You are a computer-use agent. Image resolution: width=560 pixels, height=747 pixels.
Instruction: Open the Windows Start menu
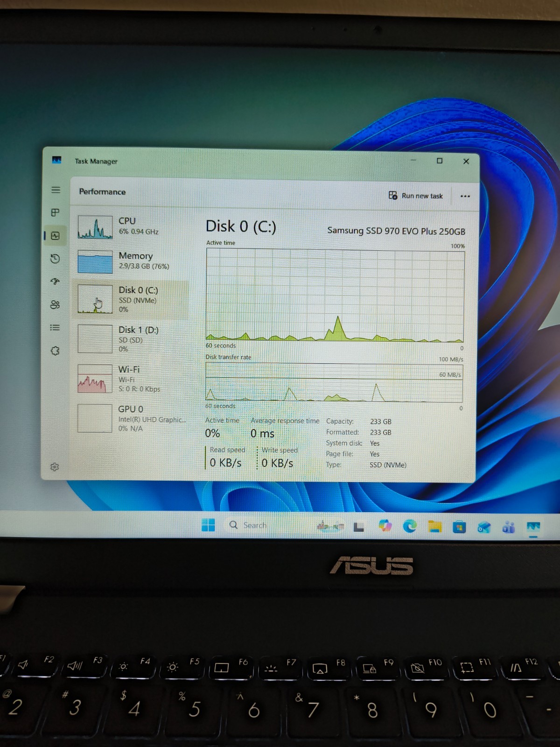[x=208, y=525]
